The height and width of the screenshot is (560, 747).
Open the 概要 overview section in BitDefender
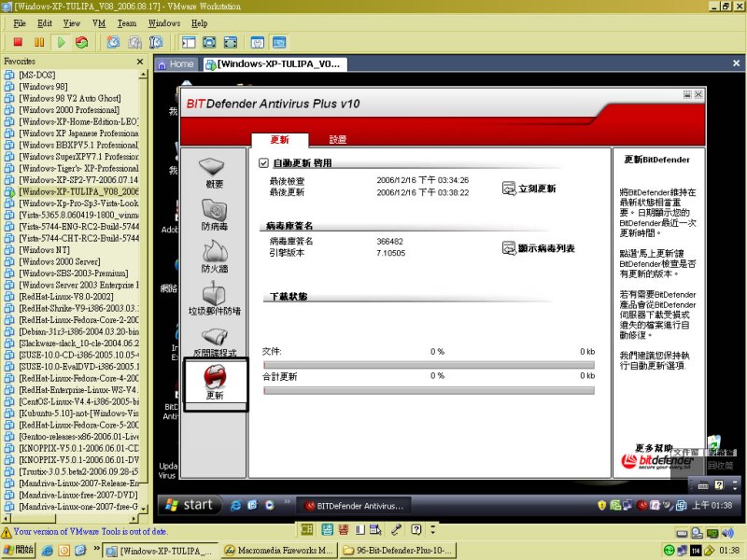(x=214, y=173)
